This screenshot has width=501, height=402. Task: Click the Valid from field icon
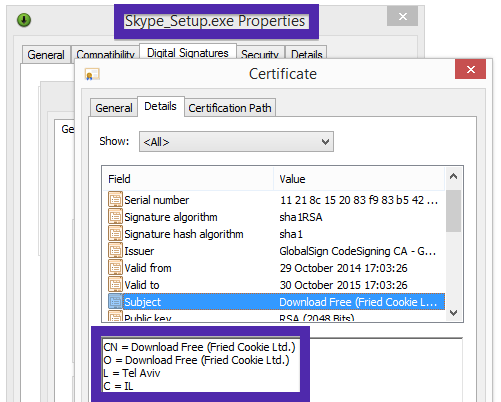115,268
